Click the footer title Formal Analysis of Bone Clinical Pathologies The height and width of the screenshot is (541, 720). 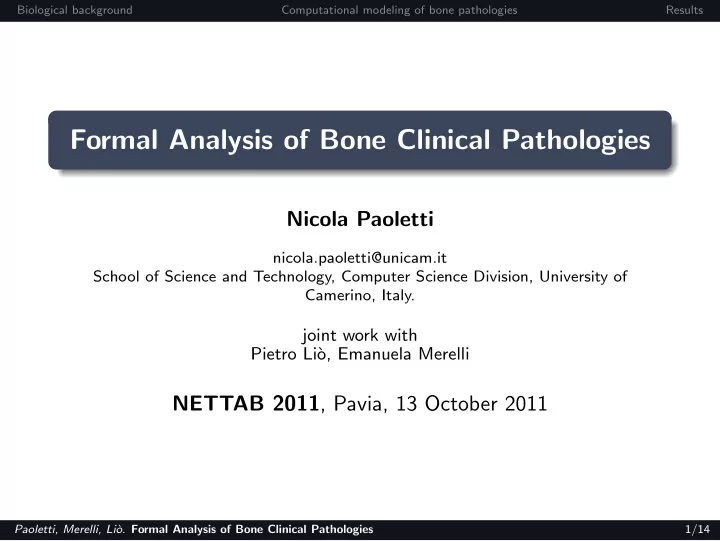(x=252, y=529)
